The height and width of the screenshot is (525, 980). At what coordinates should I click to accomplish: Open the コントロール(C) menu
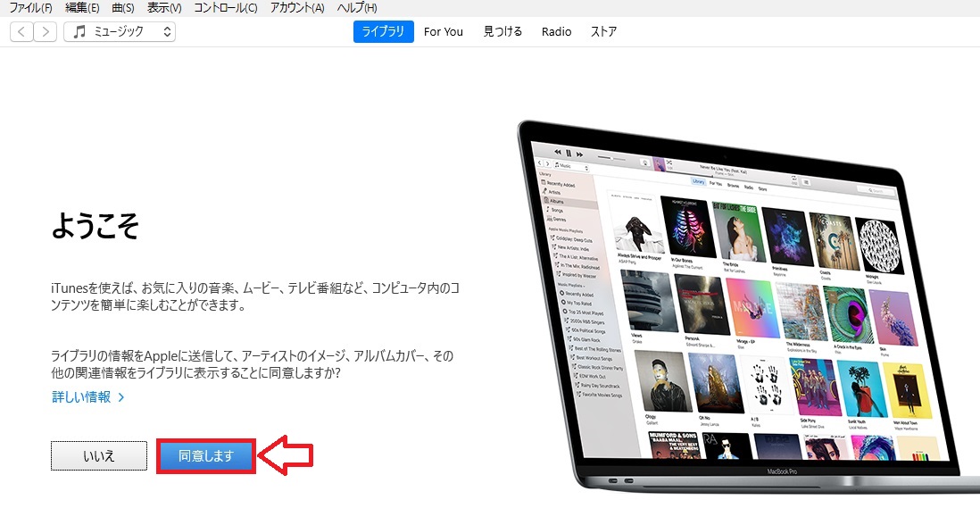click(x=225, y=8)
